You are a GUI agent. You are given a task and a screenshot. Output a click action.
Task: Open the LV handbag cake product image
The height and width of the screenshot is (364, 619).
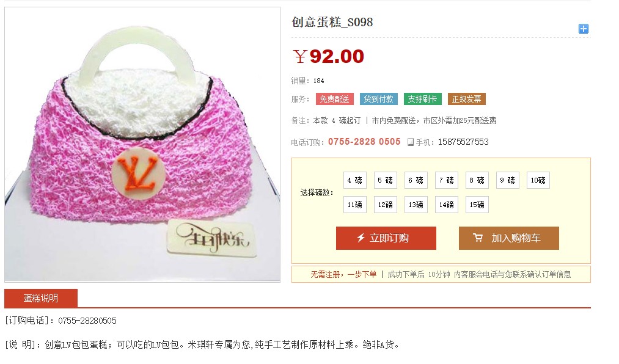coord(142,144)
